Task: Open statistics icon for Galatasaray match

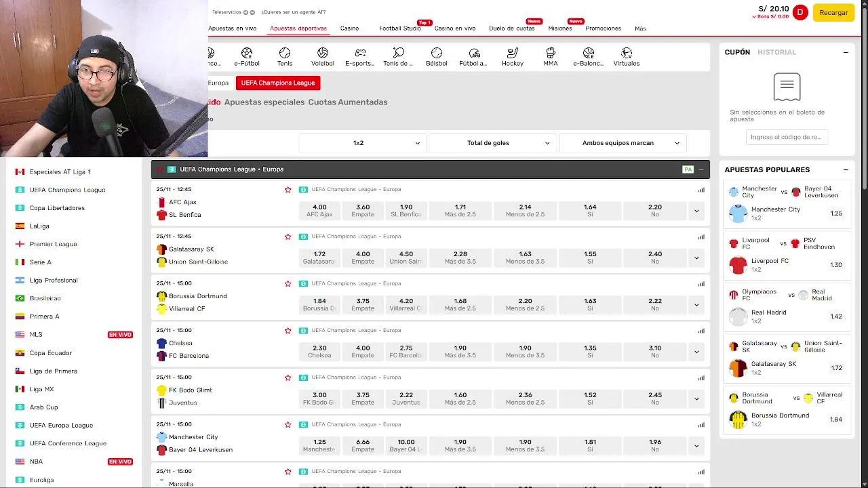Action: click(x=701, y=237)
